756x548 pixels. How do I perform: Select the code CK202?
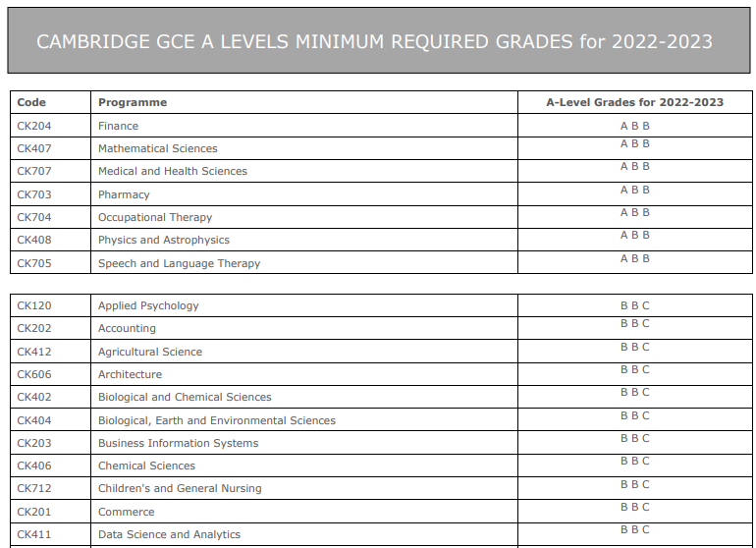pos(34,329)
